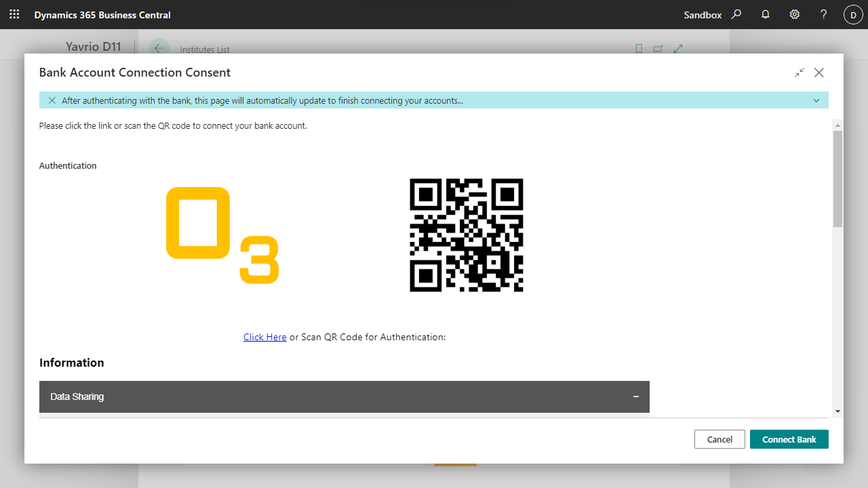Click the yellow O3 logo

click(222, 235)
